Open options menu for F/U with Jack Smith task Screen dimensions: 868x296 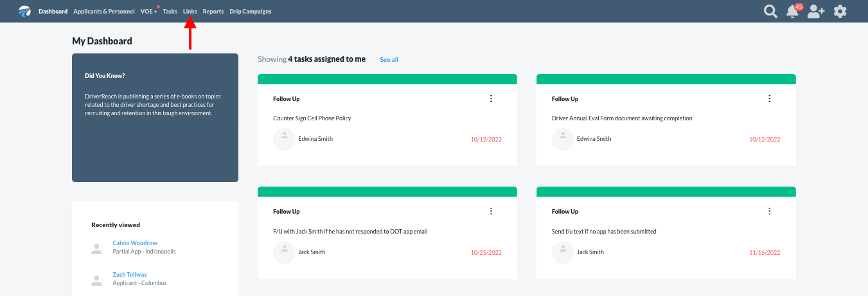point(491,211)
